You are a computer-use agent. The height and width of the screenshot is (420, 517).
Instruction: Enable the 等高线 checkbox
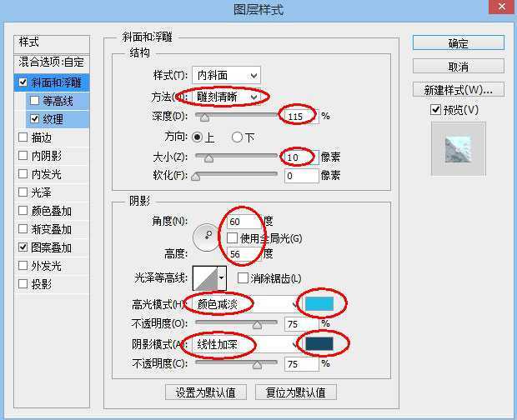point(35,101)
